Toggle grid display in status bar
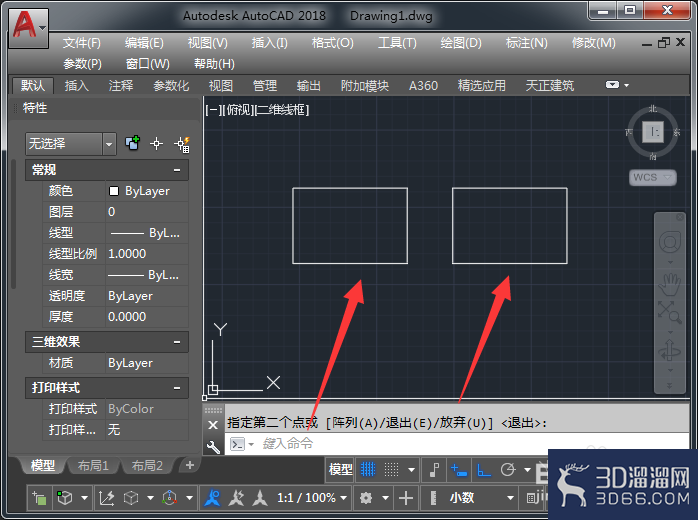The image size is (698, 520). pos(368,469)
